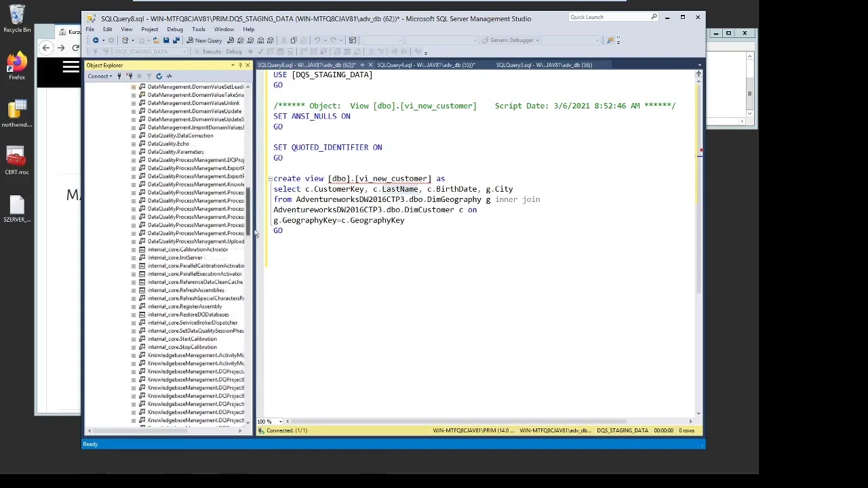
Task: Click the Debug toolbar button
Action: click(234, 52)
